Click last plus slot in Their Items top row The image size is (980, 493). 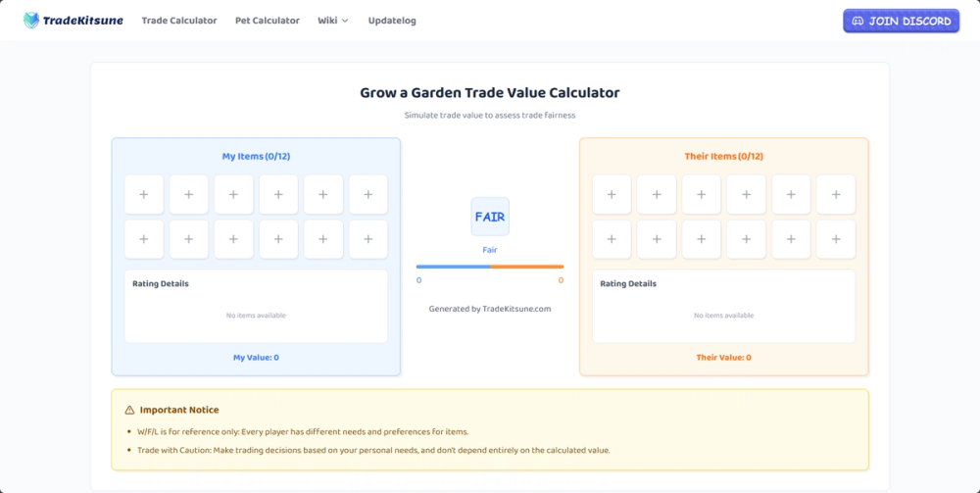[x=836, y=194]
